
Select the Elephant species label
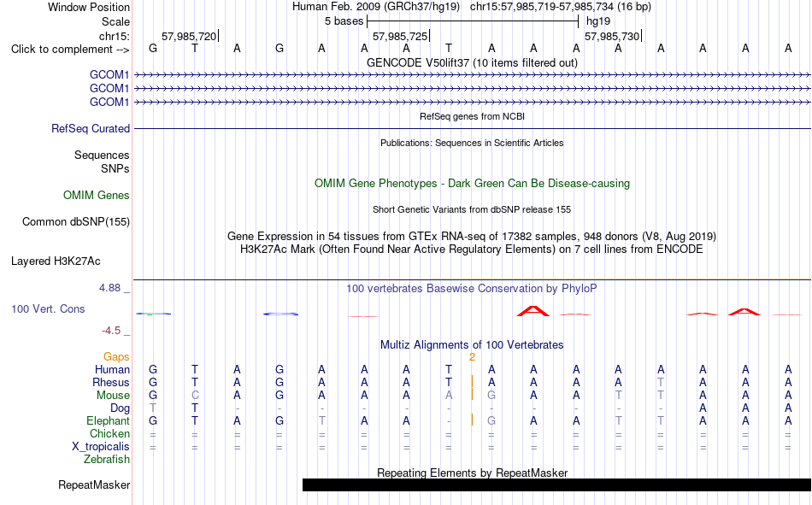click(x=109, y=420)
